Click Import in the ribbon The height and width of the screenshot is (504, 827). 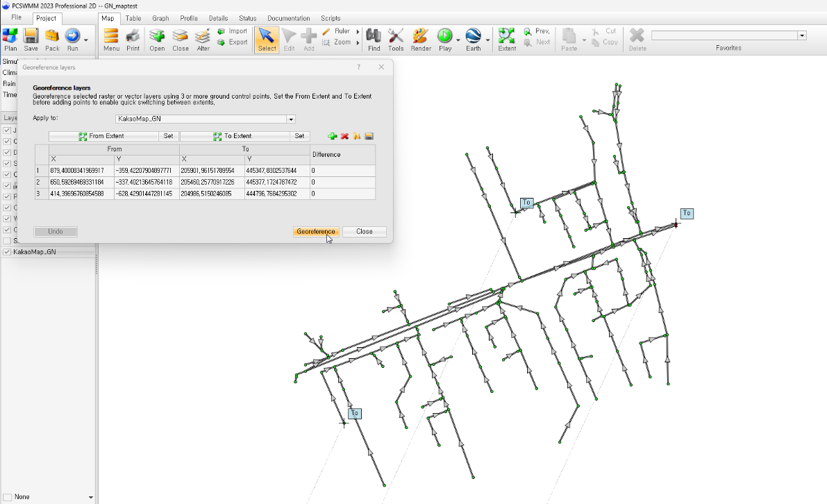click(233, 31)
